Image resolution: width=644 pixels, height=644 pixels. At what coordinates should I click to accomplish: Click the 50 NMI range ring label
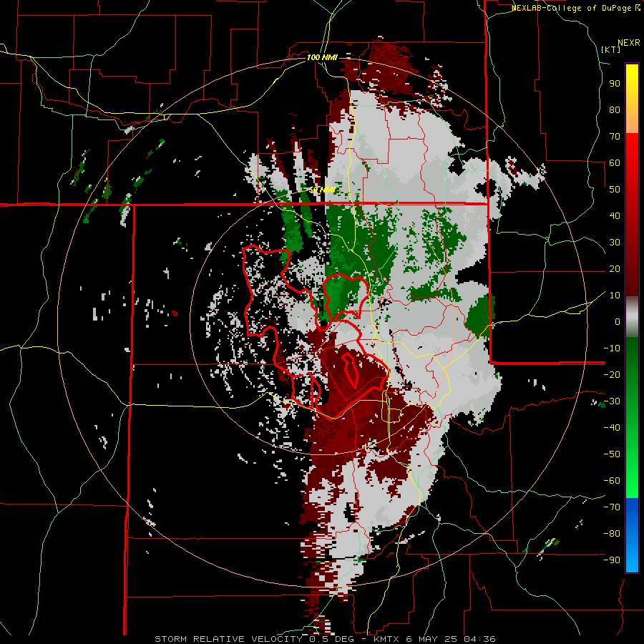click(x=322, y=190)
